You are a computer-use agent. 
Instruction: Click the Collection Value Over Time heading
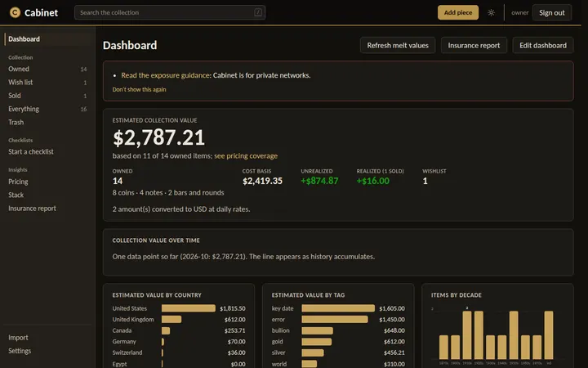tap(156, 240)
